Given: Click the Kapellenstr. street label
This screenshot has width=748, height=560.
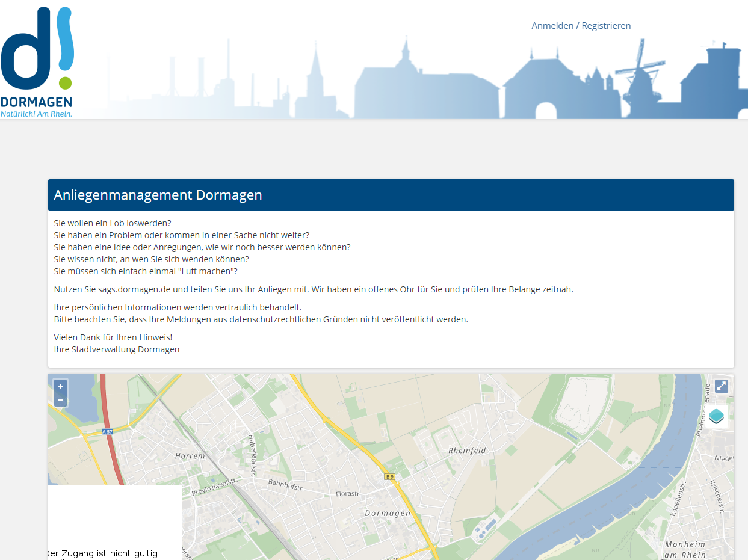Looking at the screenshot, I should (679, 499).
